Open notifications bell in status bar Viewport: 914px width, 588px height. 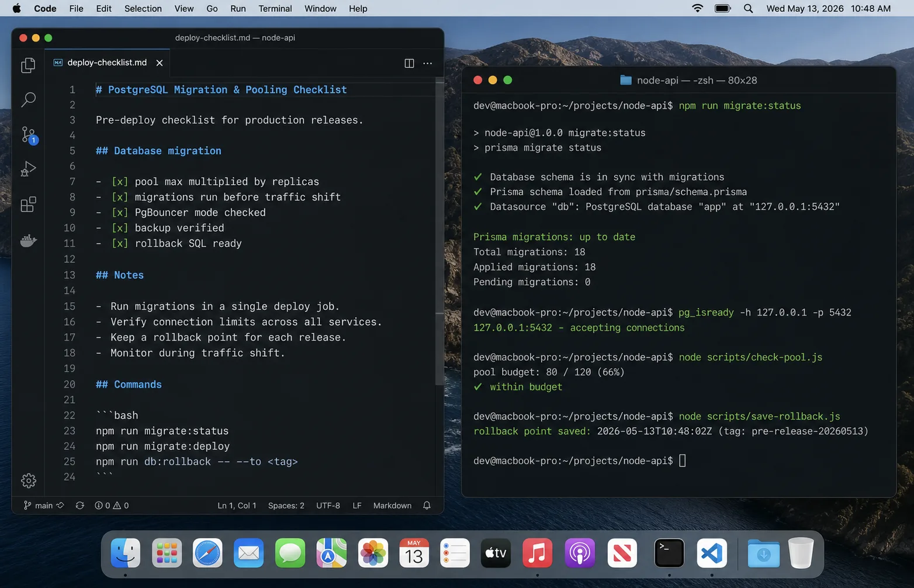(427, 506)
